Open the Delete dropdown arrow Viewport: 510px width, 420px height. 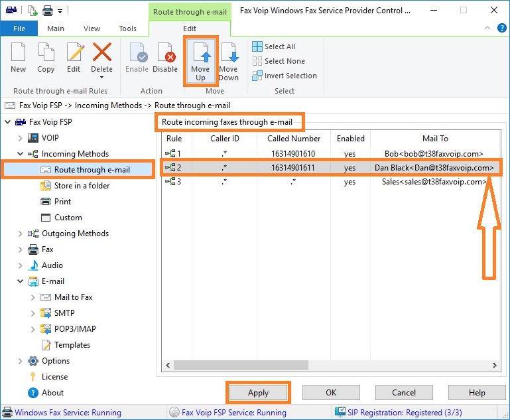[102, 78]
